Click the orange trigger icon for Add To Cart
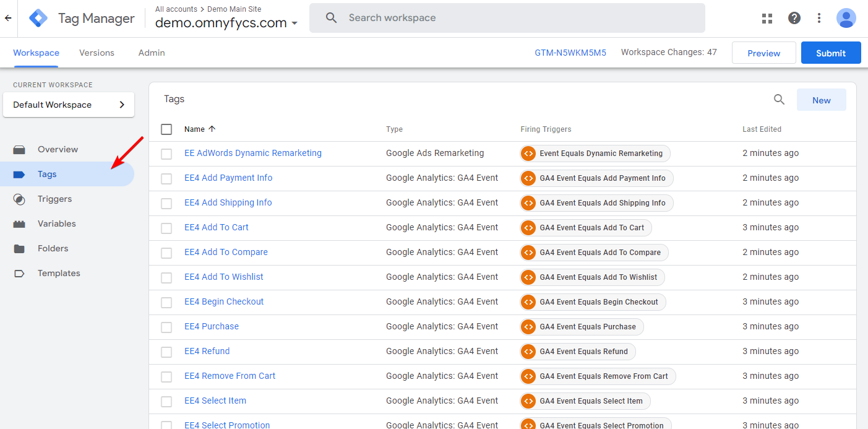 [x=528, y=228]
